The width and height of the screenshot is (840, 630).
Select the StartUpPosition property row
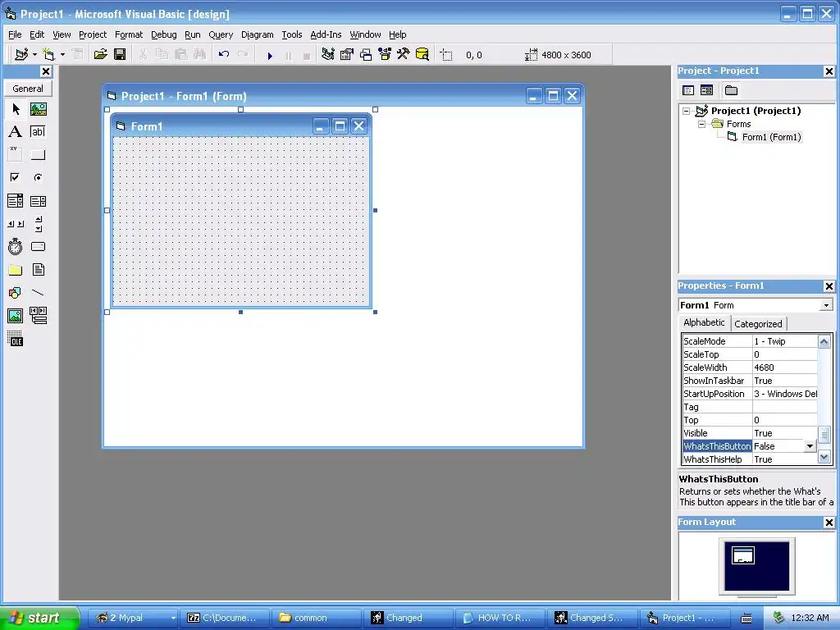(750, 394)
